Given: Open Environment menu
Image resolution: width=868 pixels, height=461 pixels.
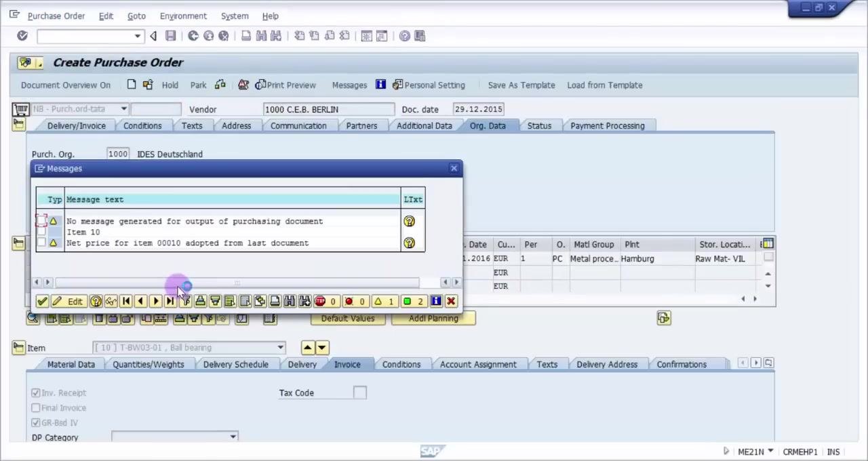Looking at the screenshot, I should 183,16.
